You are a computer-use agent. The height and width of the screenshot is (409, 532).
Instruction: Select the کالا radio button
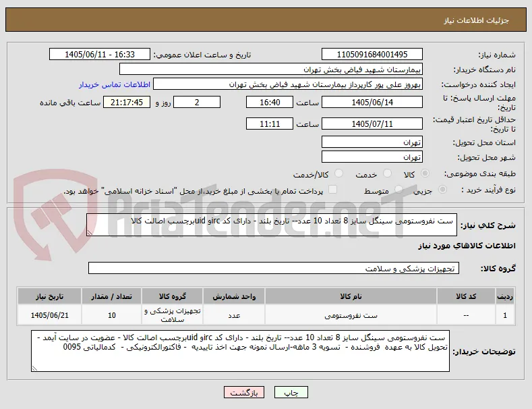425,173
